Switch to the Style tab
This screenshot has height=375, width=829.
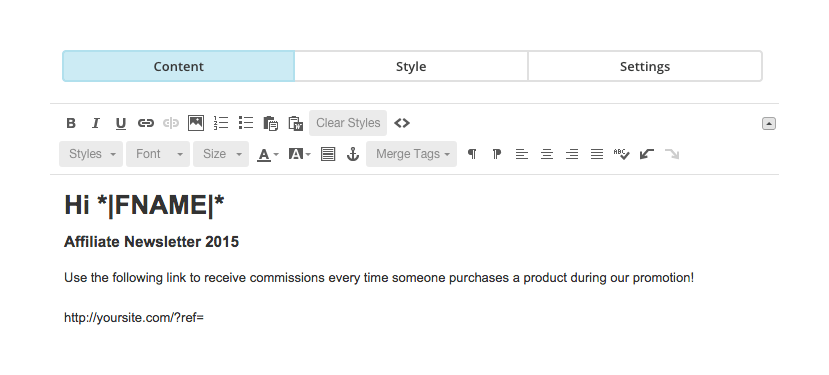[411, 67]
